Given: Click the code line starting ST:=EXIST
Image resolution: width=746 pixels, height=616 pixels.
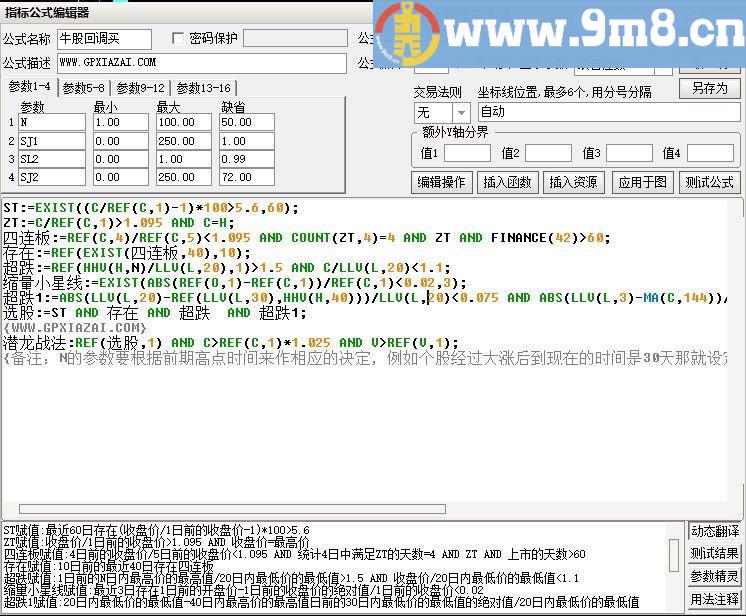Looking at the screenshot, I should [151, 208].
